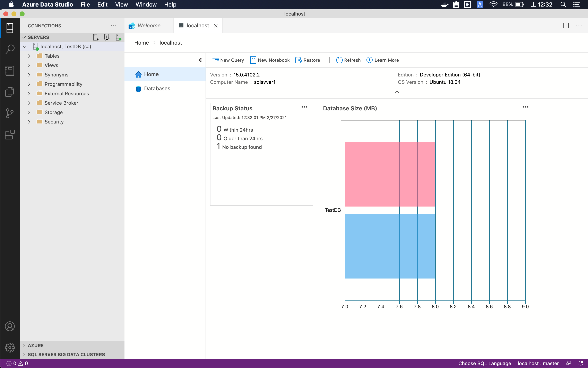Click the split editor layout icon
The width and height of the screenshot is (588, 368).
pyautogui.click(x=566, y=26)
